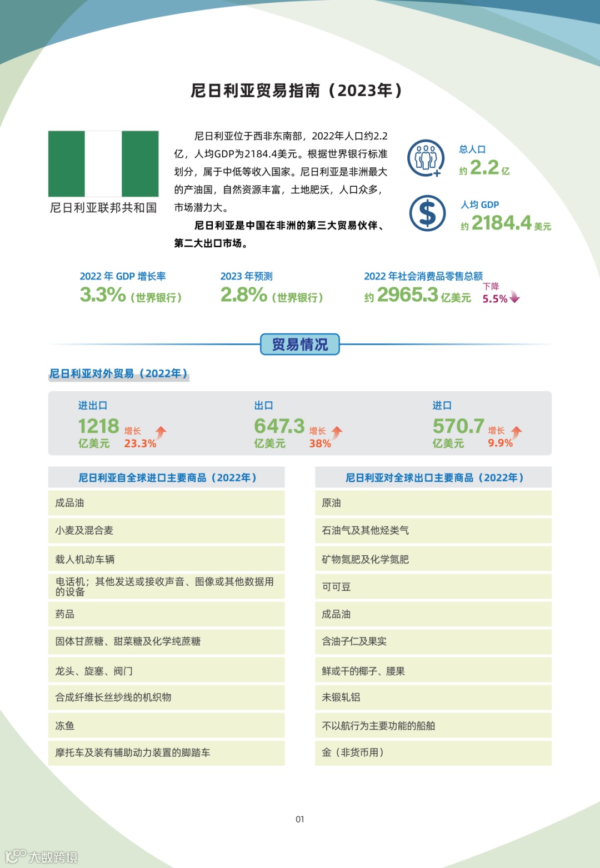The width and height of the screenshot is (600, 868).
Task: Click the Nigerian flag image
Action: tap(103, 163)
